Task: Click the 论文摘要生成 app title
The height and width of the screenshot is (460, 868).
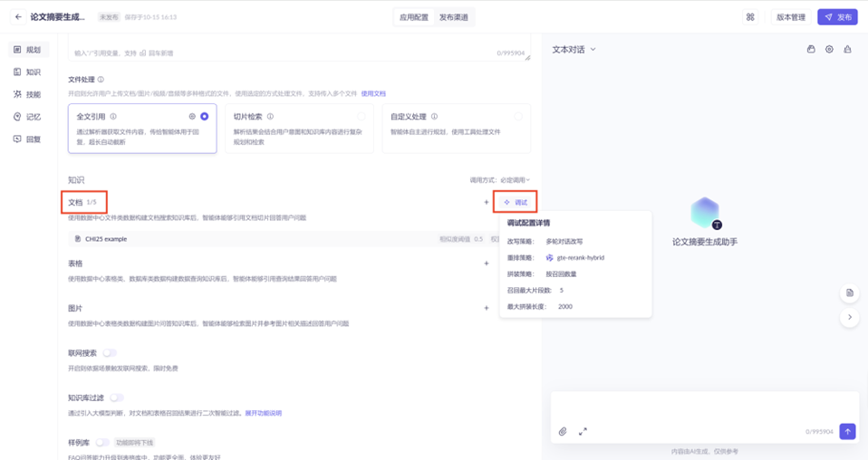Action: 58,17
